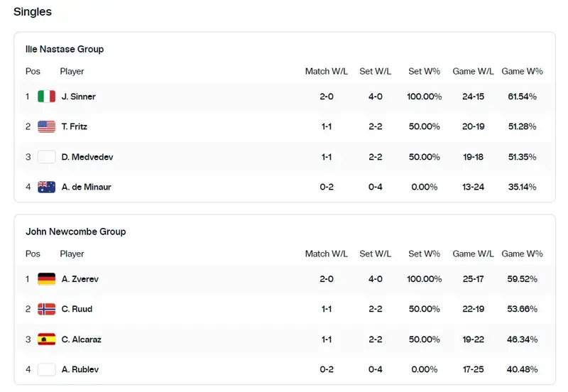Screen dimensions: 568x392
Task: Click the Norwegian flag beside C. Ruud
Action: pyautogui.click(x=46, y=309)
